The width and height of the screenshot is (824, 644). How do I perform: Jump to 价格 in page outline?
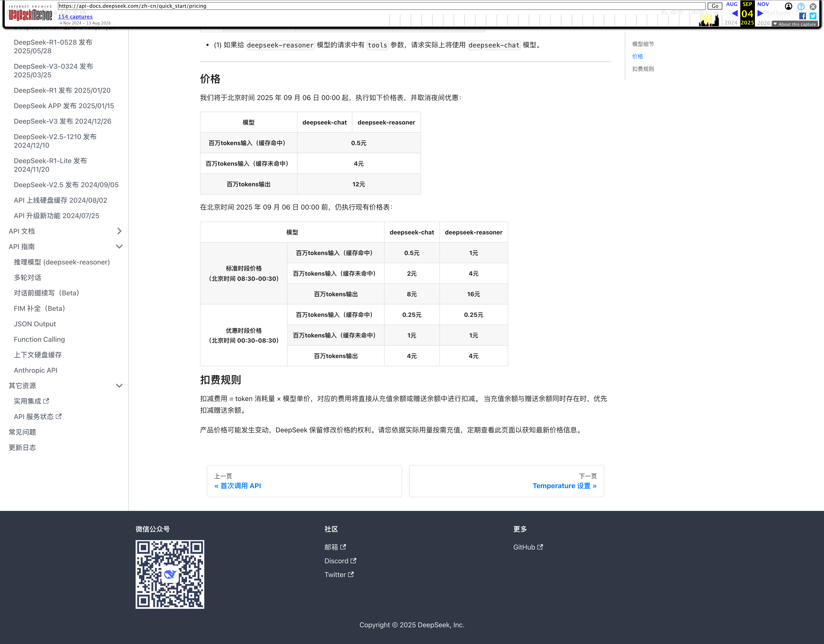[637, 56]
